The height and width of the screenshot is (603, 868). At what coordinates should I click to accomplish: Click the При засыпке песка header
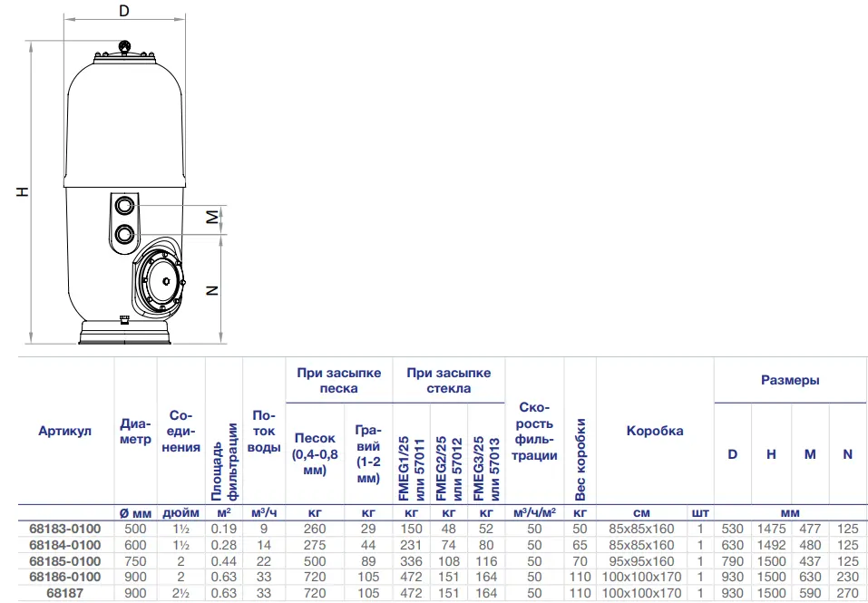pos(339,381)
